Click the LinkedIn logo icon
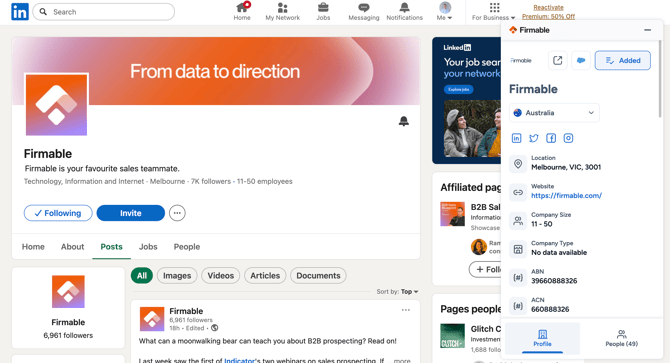The image size is (670, 363). (20, 12)
